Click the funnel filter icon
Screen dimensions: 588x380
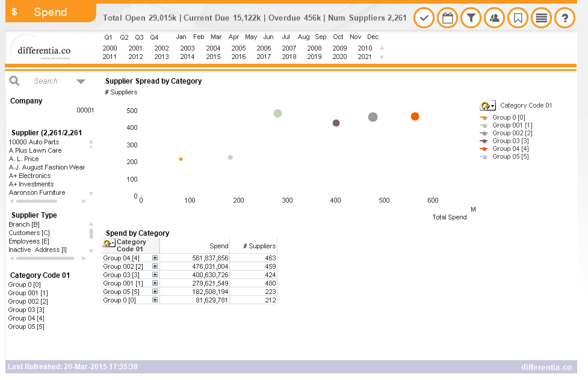(471, 18)
